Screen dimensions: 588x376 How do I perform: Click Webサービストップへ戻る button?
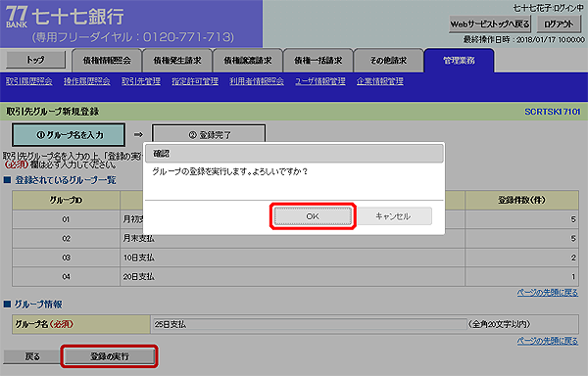(490, 24)
